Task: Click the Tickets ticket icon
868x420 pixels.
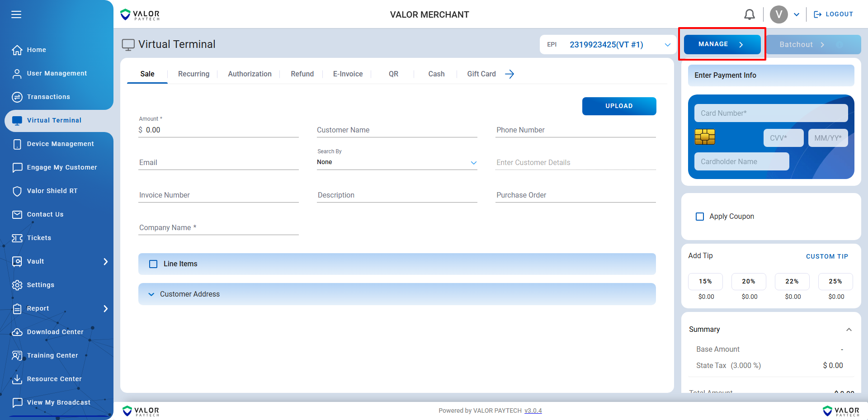Action: pos(17,238)
